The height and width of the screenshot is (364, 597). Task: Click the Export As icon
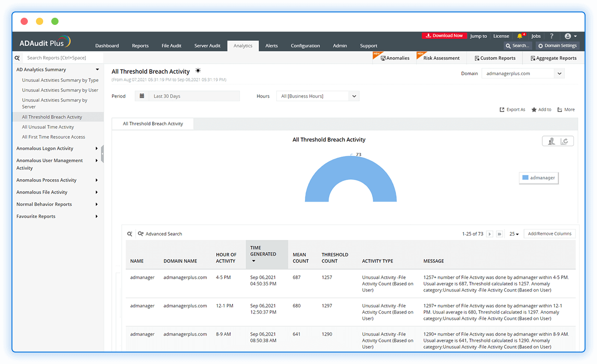tap(502, 110)
